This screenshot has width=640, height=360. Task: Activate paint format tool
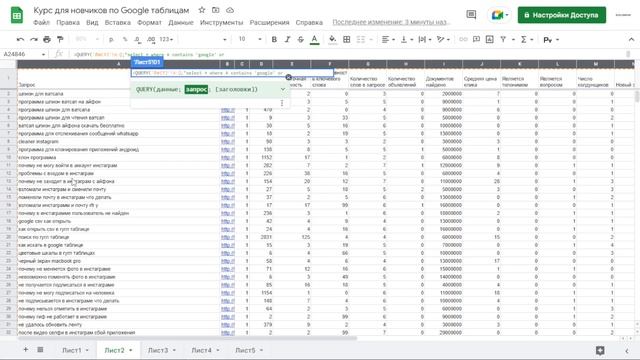[x=60, y=40]
